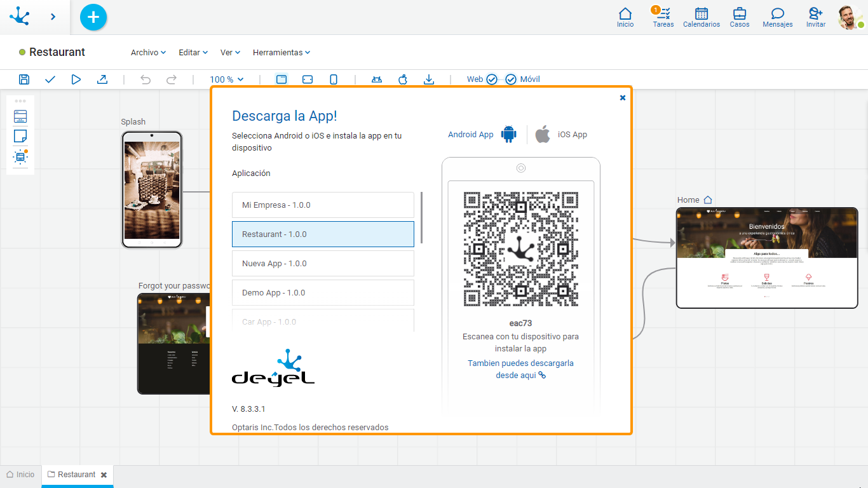Select Demo App - 1.0.0 application
This screenshot has height=488, width=868.
click(323, 293)
